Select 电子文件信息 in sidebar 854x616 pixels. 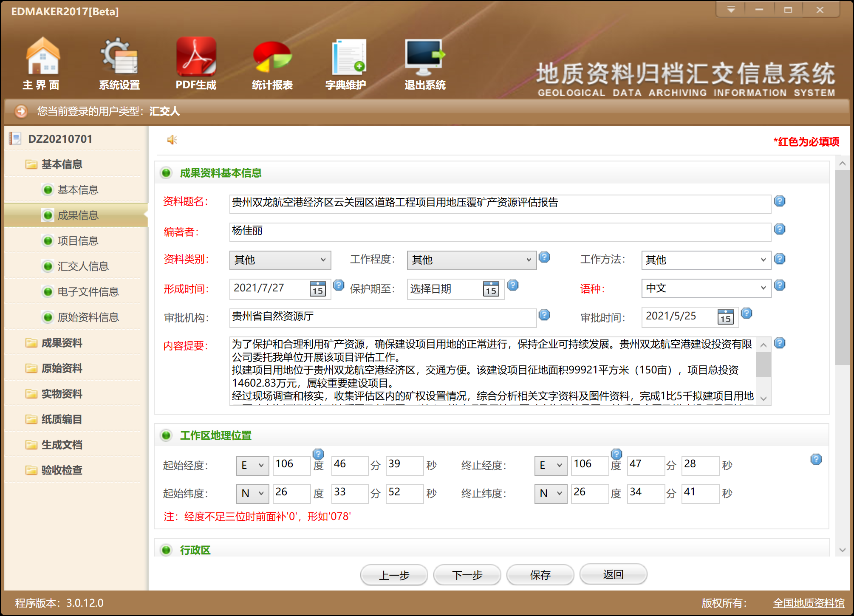(88, 292)
